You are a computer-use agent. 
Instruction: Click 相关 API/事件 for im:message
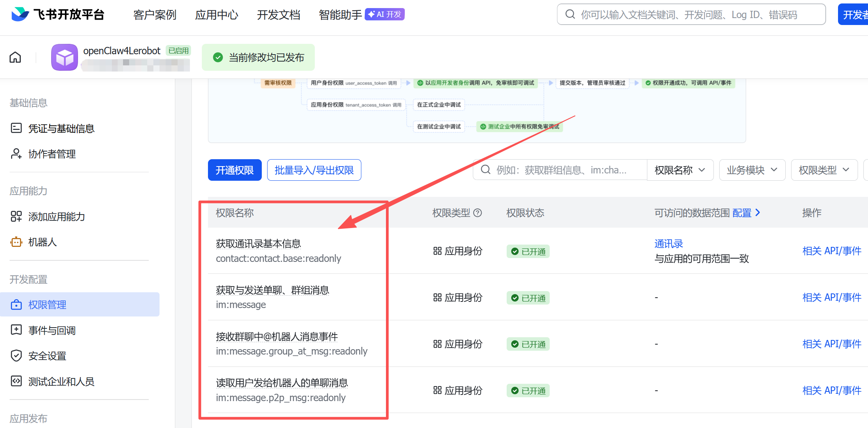831,297
